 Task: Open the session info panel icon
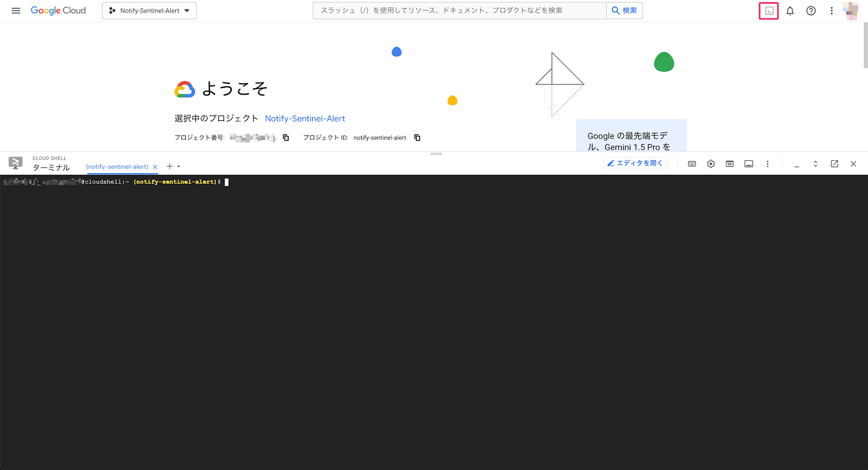tap(749, 164)
